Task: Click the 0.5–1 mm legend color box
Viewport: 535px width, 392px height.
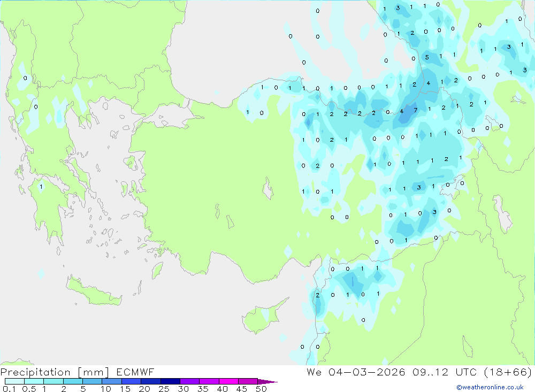Action: pos(34,381)
